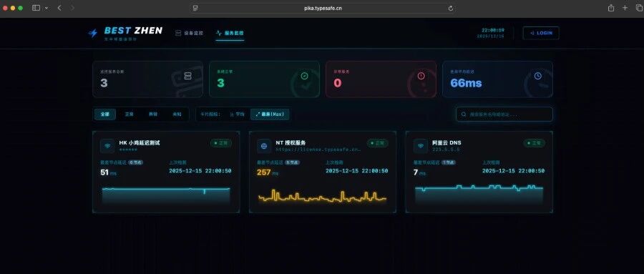Viewport: 644px width, 274px height.
Task: Go forward with Safari forward arrow
Action: tap(72, 8)
